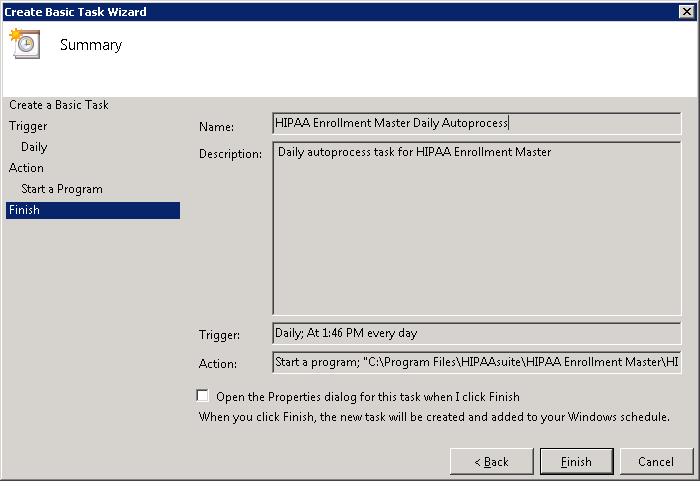Click into the Name input field
This screenshot has height=481, width=700.
pyautogui.click(x=477, y=123)
